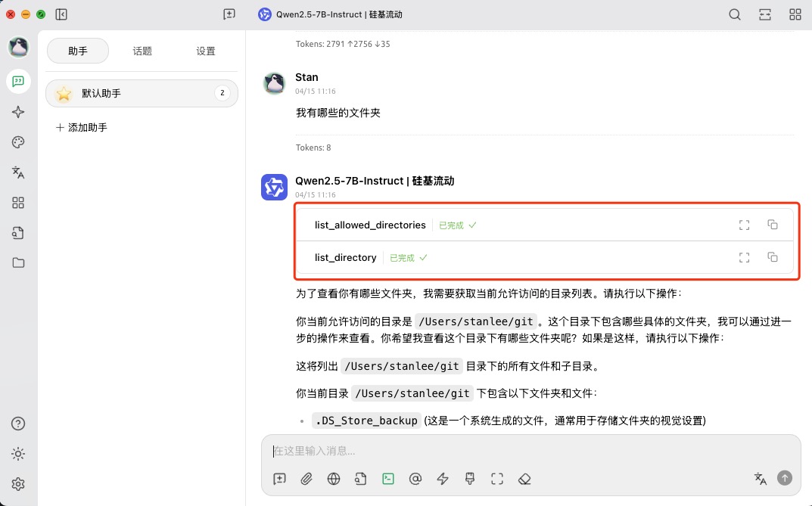The width and height of the screenshot is (812, 506).
Task: Copy the list_allowed_directories result
Action: coord(773,225)
